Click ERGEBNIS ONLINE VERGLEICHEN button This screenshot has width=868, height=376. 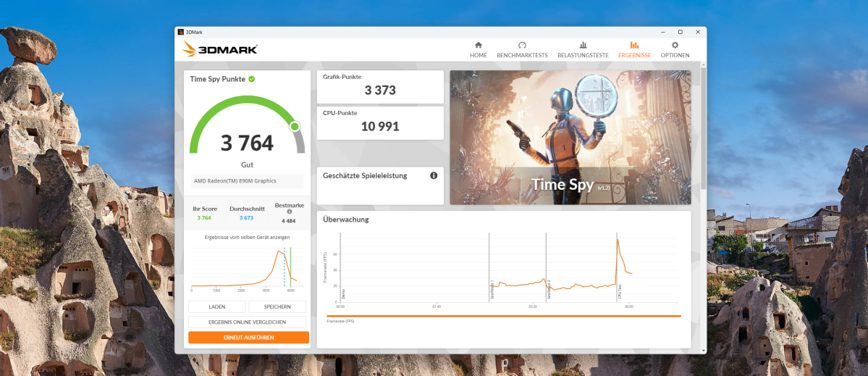click(x=247, y=322)
